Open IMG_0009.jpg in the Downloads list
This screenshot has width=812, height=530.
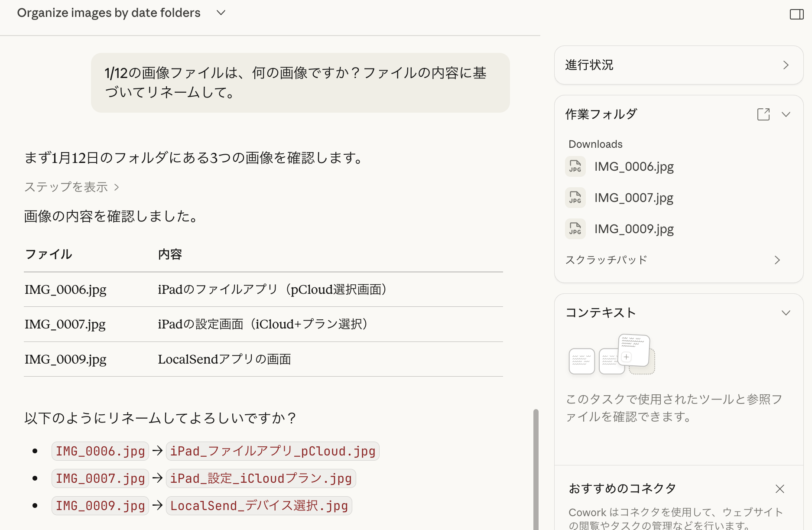[x=633, y=229]
